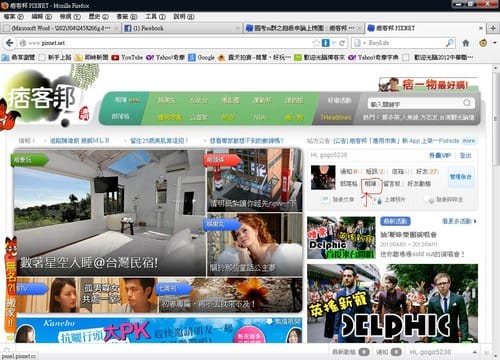Open the 歷史 menu

click(98, 16)
